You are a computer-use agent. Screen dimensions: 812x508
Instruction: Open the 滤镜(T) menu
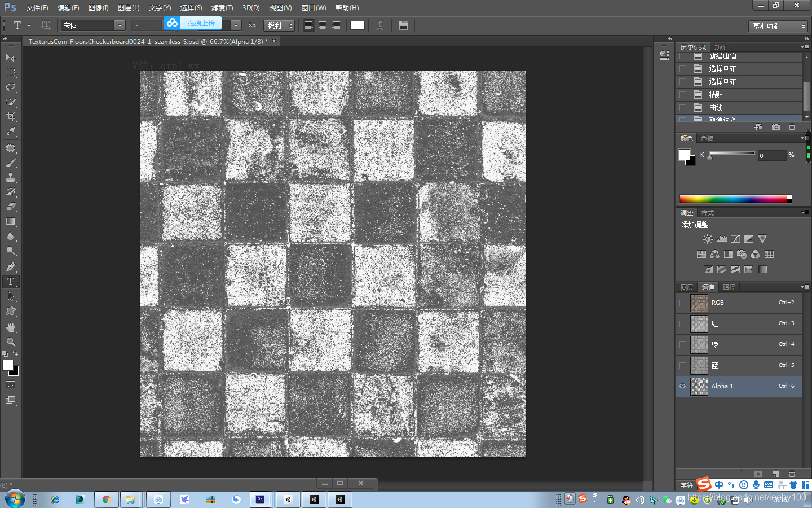pos(222,8)
